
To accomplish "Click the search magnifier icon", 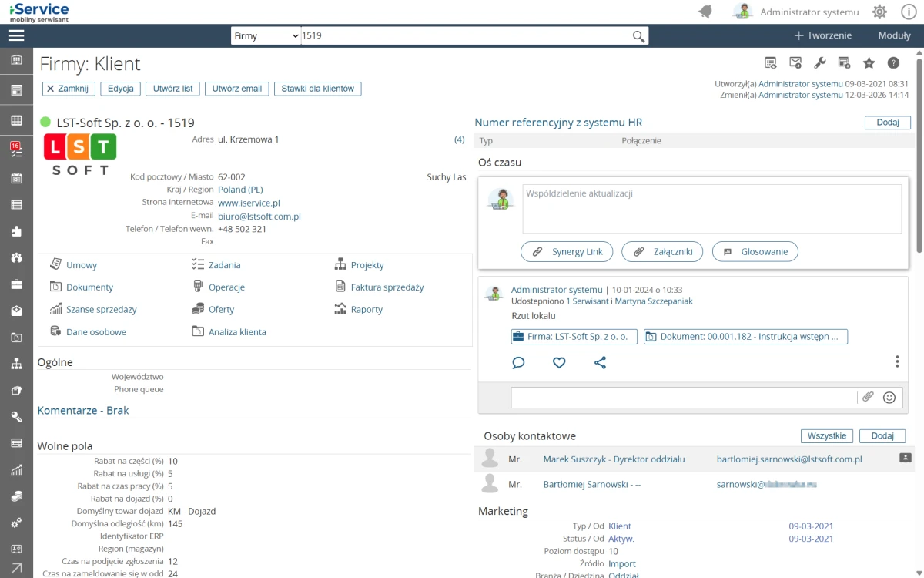I will (x=638, y=36).
